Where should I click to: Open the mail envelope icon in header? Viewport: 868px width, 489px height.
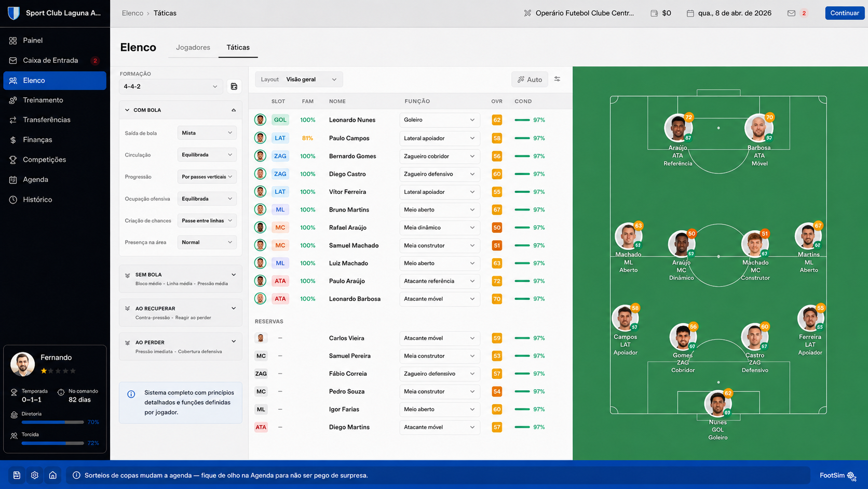tap(791, 13)
